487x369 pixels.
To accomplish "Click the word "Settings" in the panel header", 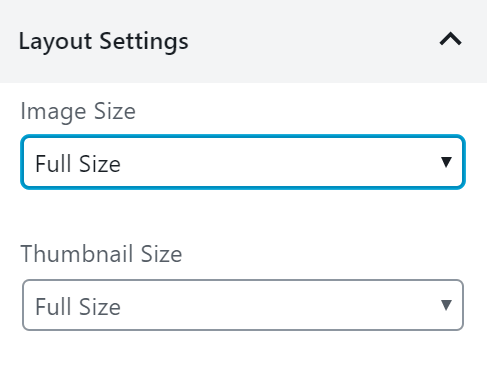I will (x=144, y=41).
